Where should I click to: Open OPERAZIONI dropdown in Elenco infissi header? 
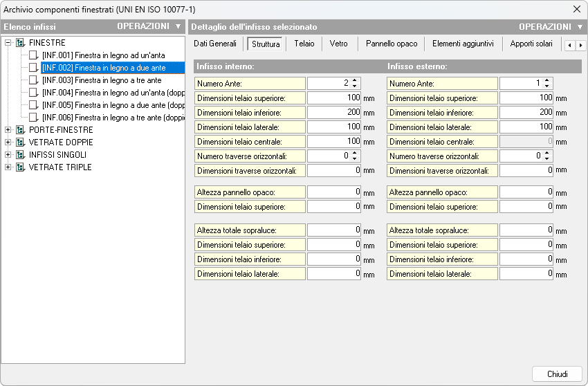tap(178, 26)
